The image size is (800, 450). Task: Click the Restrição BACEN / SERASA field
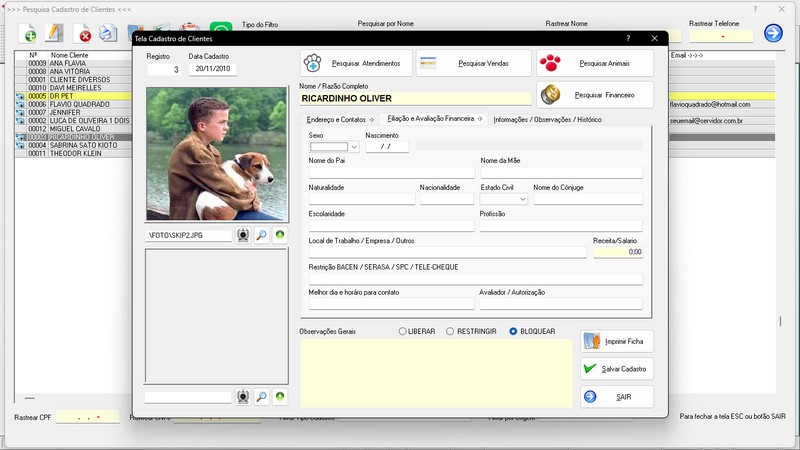476,279
